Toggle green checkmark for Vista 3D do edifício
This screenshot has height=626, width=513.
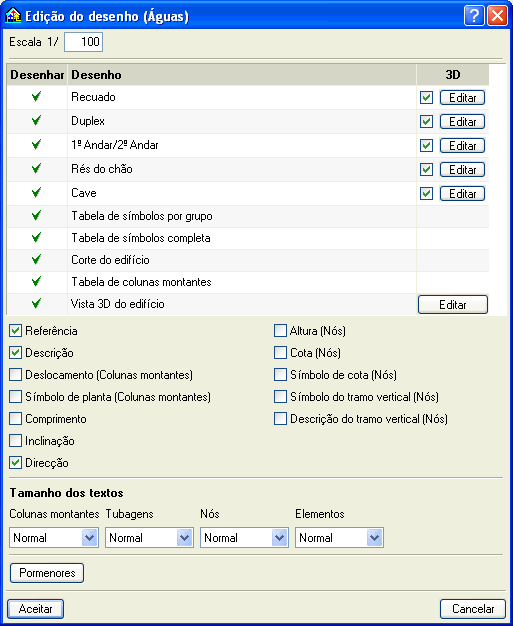(x=36, y=303)
